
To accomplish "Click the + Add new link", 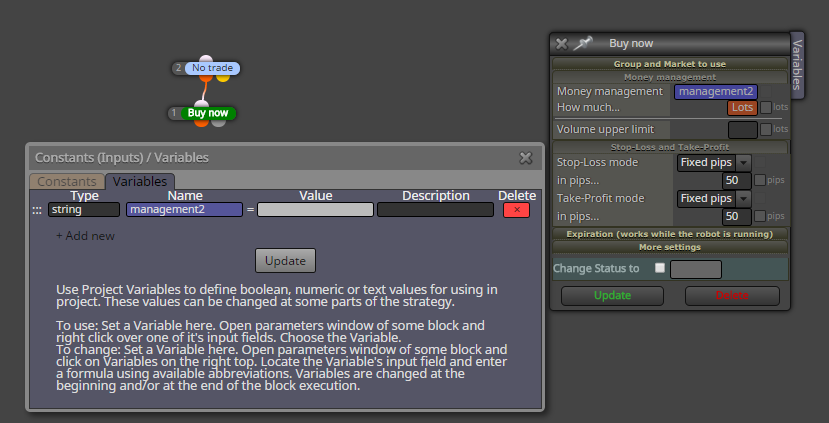I will 85,236.
